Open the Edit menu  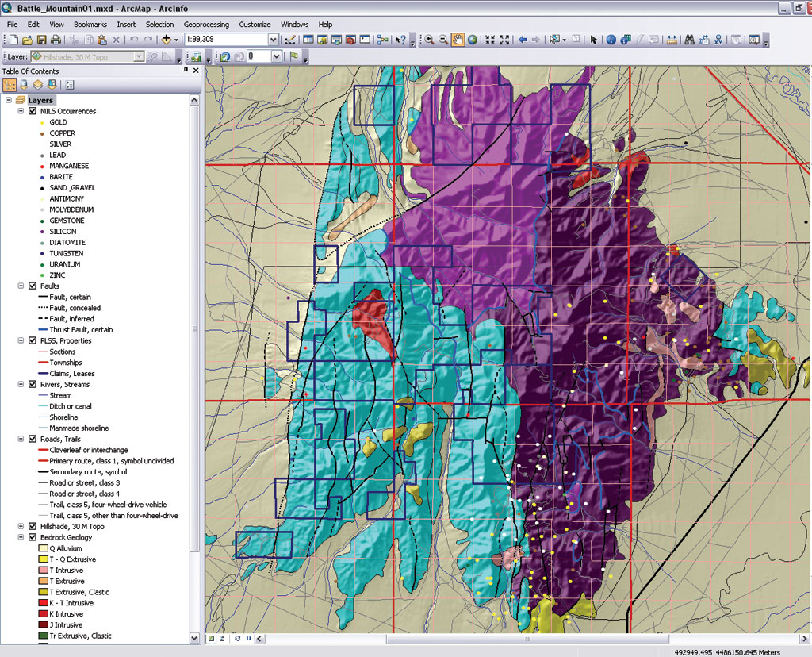(x=33, y=25)
